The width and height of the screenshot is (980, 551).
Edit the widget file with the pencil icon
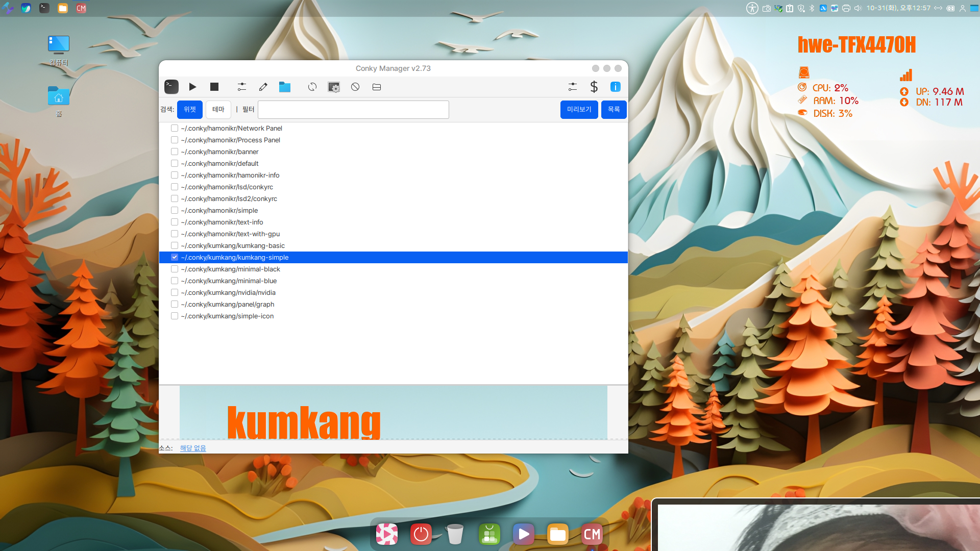point(263,87)
